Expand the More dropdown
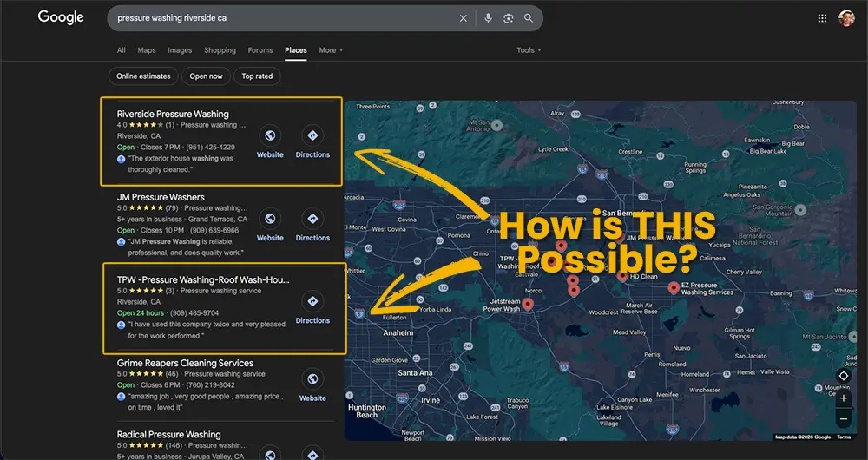 click(331, 50)
